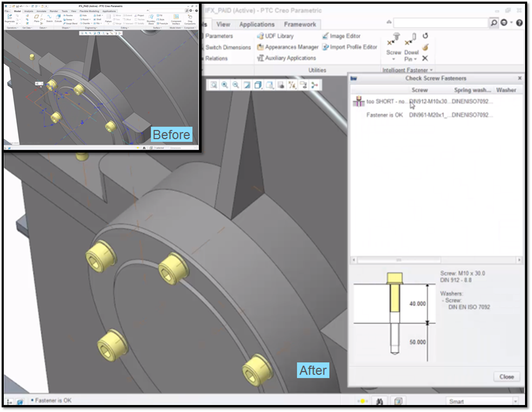This screenshot has height=412, width=532.
Task: Click the 'Fastener is OK' status bar message
Action: point(53,401)
